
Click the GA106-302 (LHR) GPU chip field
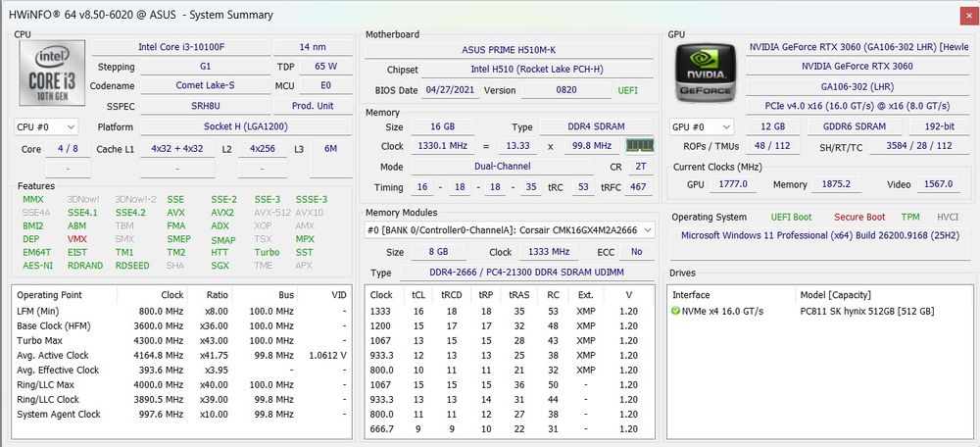click(857, 86)
